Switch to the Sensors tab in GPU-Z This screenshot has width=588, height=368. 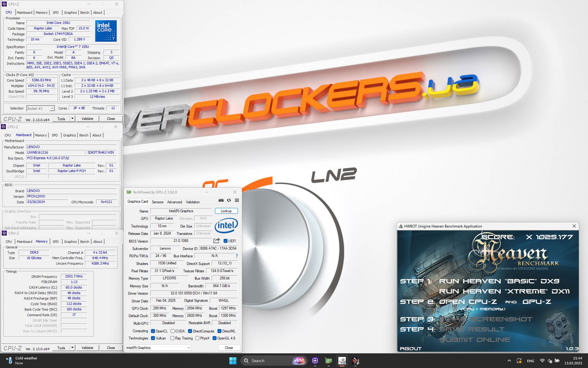157,202
